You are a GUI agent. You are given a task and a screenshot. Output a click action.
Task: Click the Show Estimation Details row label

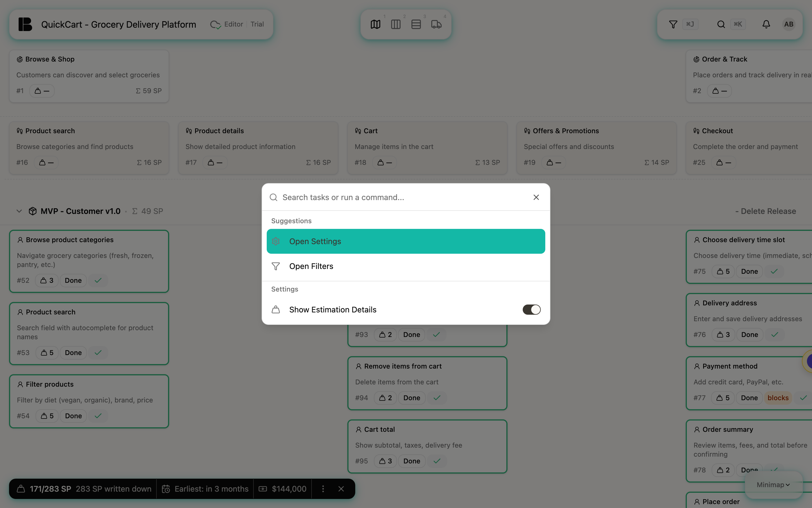332,309
